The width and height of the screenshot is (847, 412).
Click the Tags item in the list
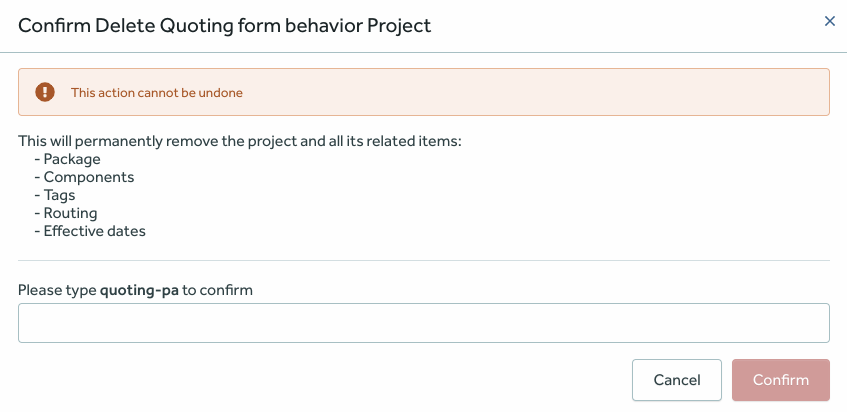59,195
